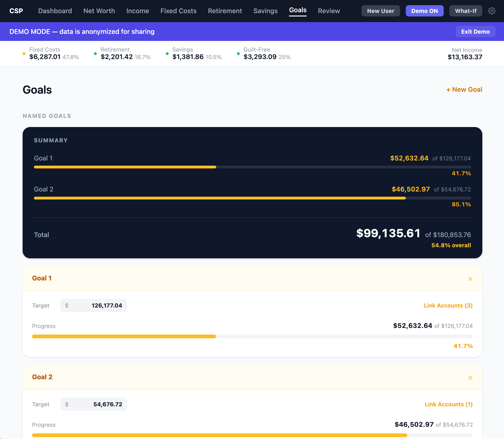Switch to the Dashboard tab
The image size is (504, 439).
(x=55, y=11)
